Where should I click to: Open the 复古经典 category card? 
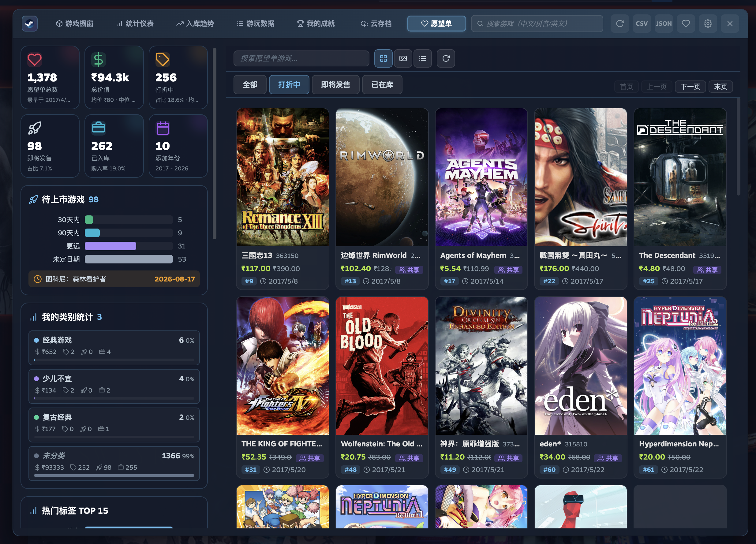114,425
